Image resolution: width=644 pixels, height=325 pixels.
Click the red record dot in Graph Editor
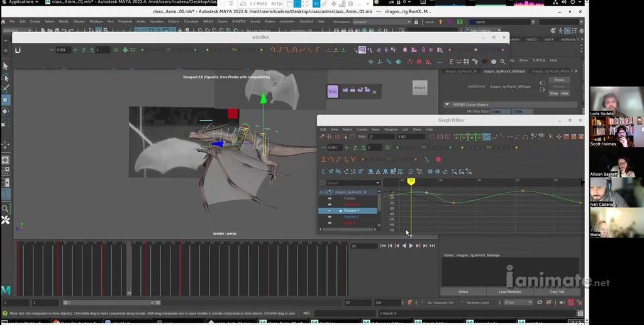[x=438, y=159]
